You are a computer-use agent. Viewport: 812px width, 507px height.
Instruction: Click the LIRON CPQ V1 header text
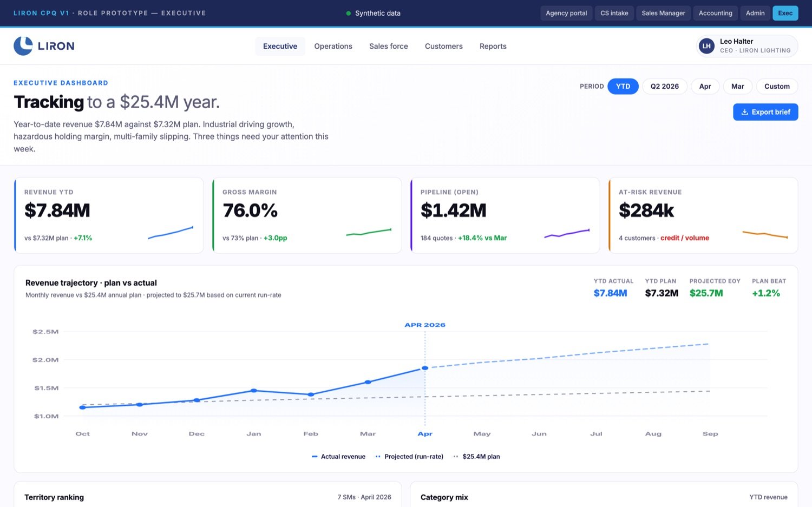41,13
